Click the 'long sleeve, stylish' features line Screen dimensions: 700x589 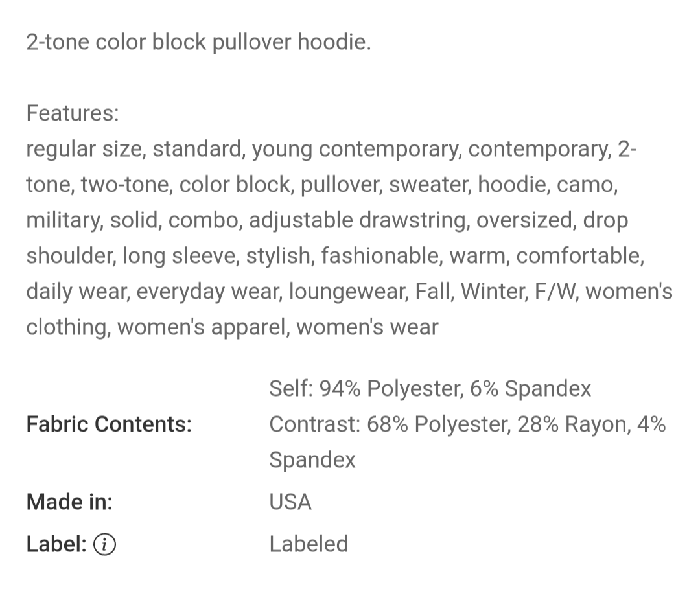tap(335, 256)
